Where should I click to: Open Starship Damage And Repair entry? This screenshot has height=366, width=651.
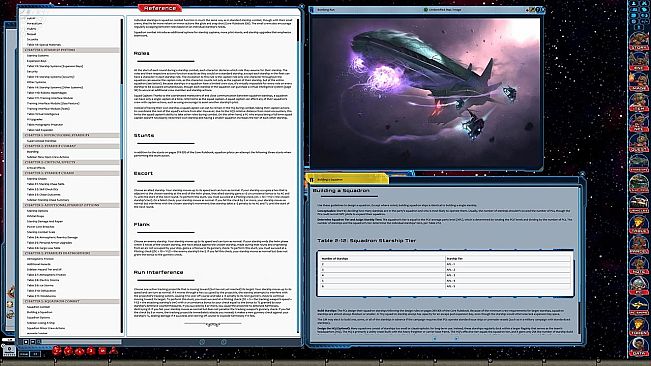point(45,221)
